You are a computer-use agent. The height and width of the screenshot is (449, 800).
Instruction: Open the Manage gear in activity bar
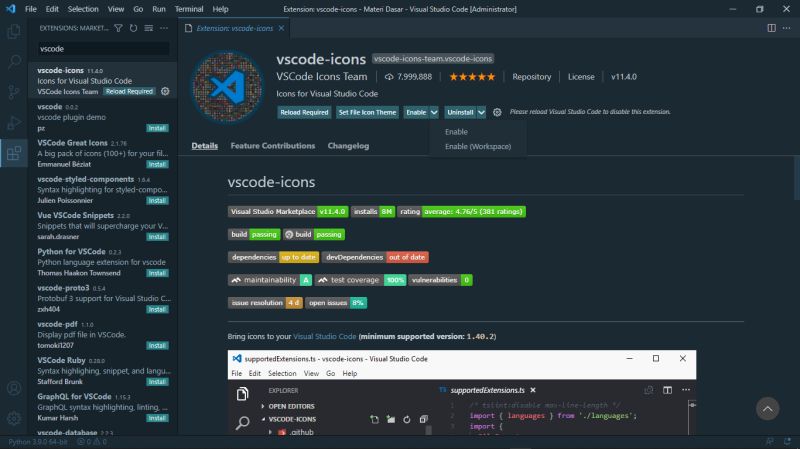(14, 418)
